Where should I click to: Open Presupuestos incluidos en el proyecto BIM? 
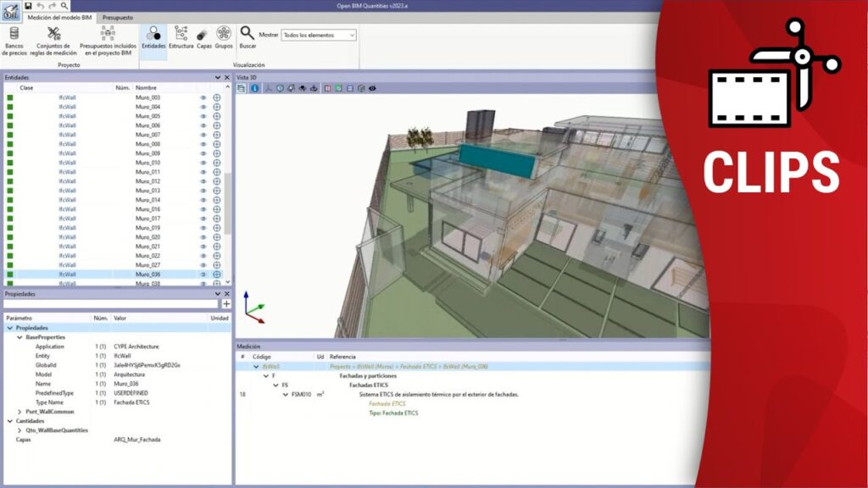click(x=106, y=38)
